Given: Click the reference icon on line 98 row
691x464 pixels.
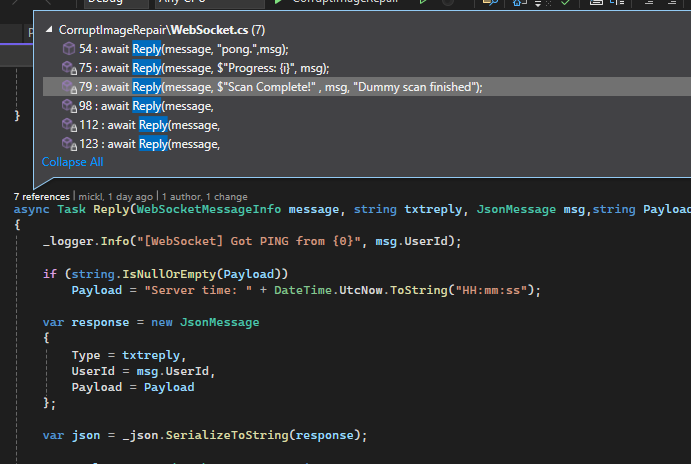Looking at the screenshot, I should click(x=69, y=106).
